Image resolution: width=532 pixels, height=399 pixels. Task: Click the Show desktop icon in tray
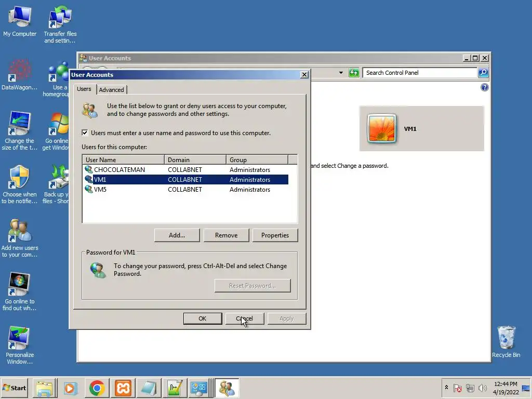coord(526,388)
